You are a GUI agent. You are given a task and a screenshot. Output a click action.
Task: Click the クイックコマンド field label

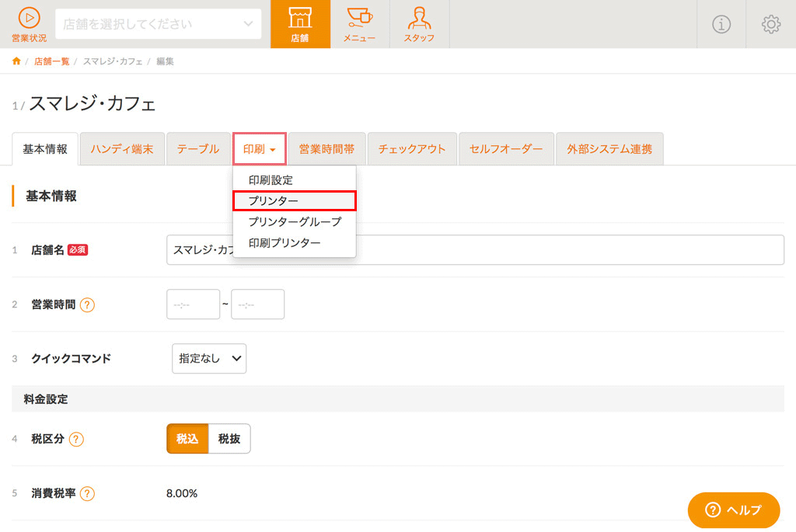(71, 359)
